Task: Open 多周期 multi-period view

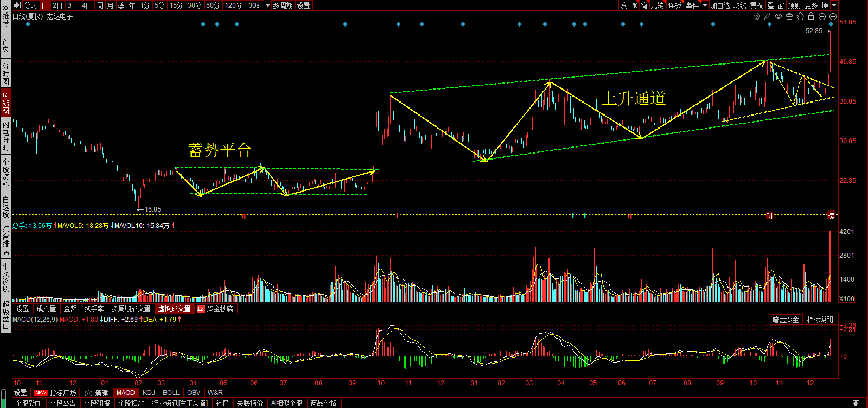Action: [283, 5]
